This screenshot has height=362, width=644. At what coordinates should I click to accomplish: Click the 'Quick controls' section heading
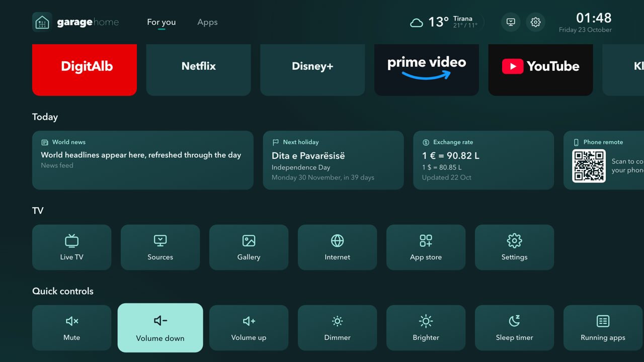point(63,291)
